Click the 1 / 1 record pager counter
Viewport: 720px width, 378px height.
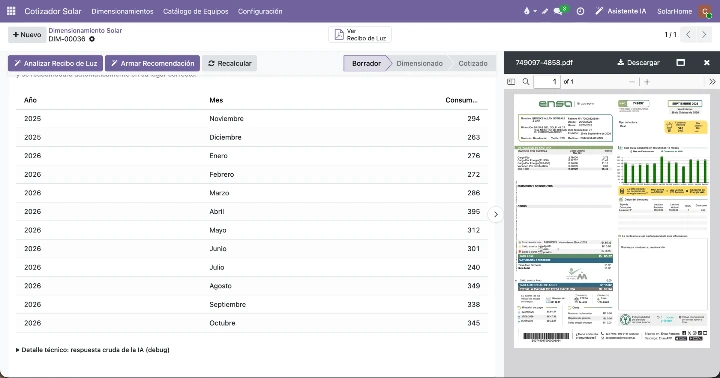click(670, 34)
